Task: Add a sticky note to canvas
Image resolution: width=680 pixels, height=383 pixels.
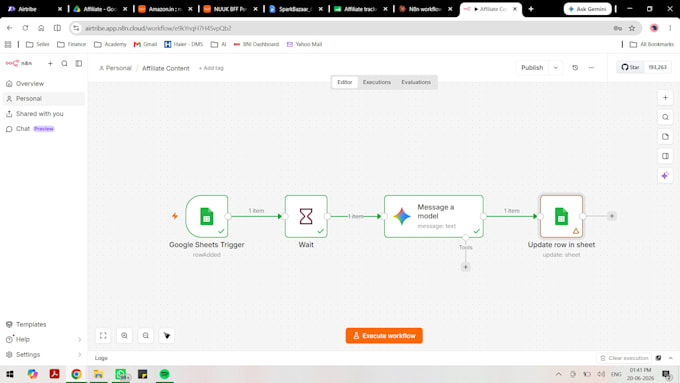Action: pos(665,137)
